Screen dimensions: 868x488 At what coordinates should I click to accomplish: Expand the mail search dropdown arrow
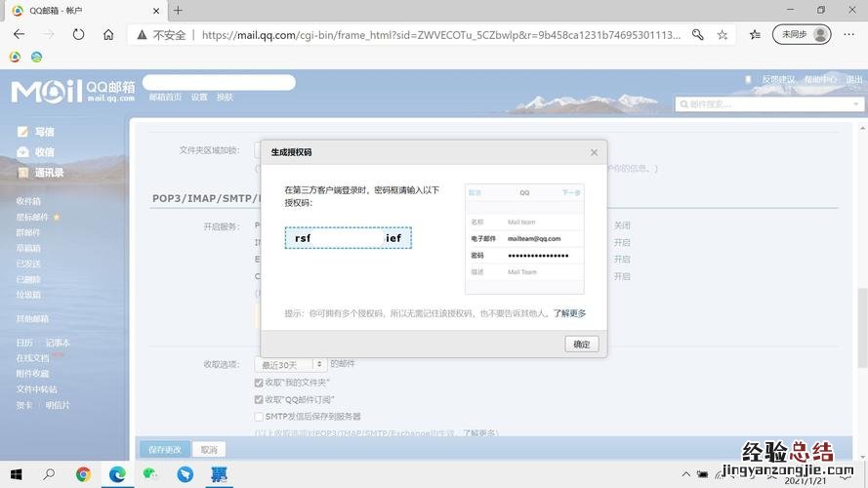[x=856, y=104]
